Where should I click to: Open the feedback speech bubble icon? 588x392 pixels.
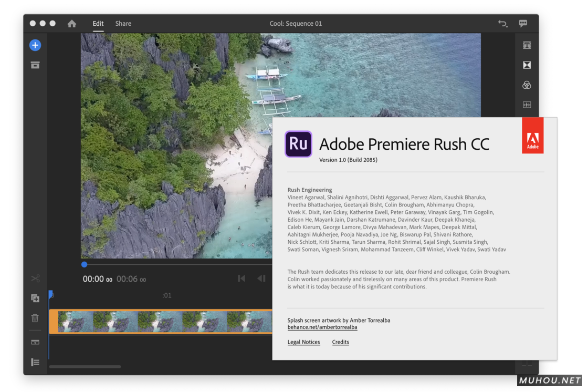coord(523,24)
